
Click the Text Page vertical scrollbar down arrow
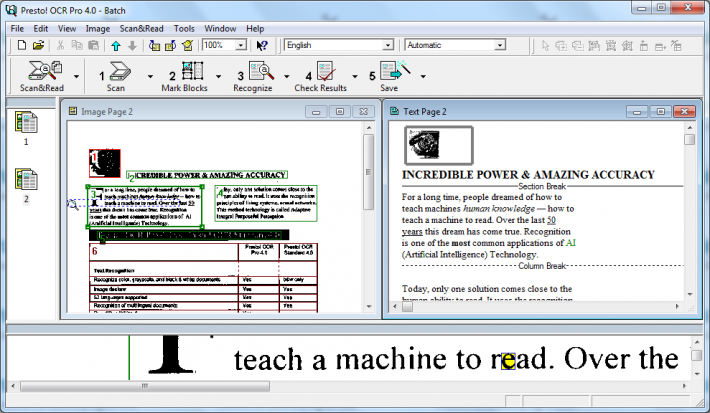[690, 294]
